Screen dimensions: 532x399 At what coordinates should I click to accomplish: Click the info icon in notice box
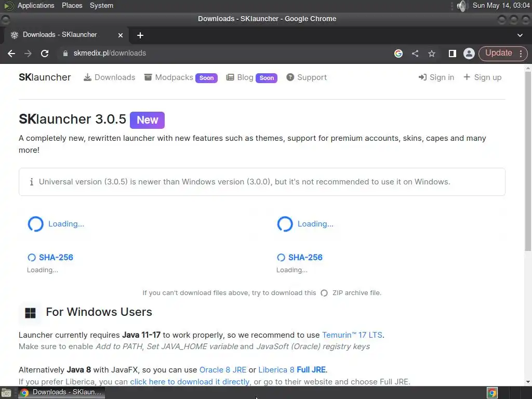click(32, 182)
